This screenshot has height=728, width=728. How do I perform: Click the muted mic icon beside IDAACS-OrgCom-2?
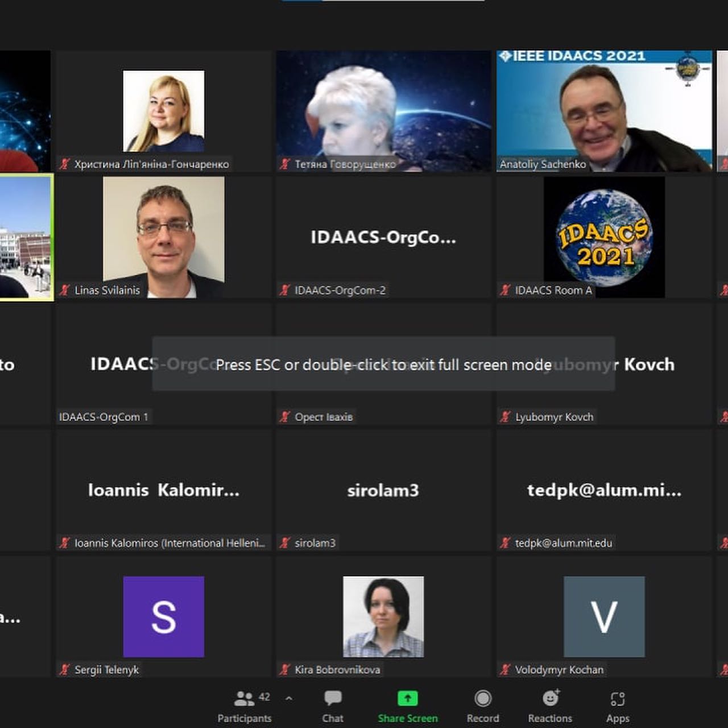click(286, 290)
